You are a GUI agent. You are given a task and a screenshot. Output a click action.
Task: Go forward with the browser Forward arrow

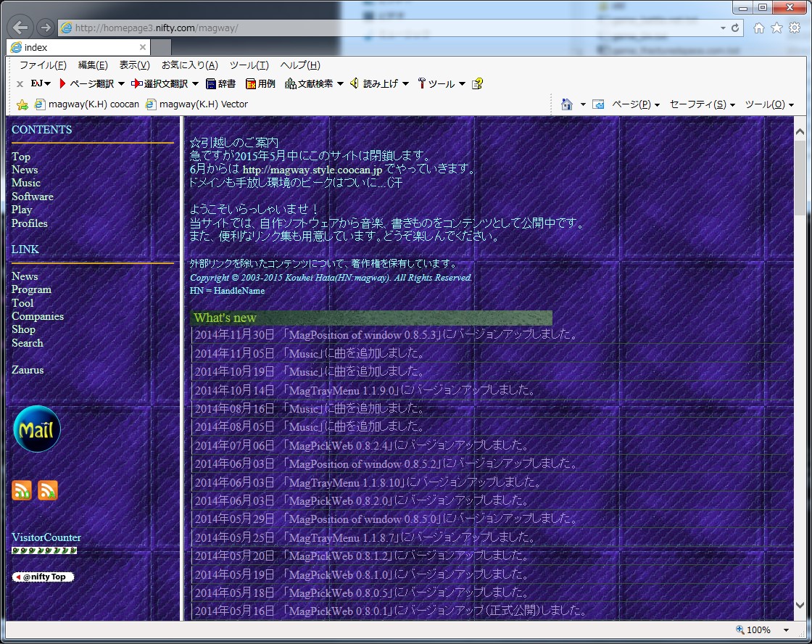(46, 28)
